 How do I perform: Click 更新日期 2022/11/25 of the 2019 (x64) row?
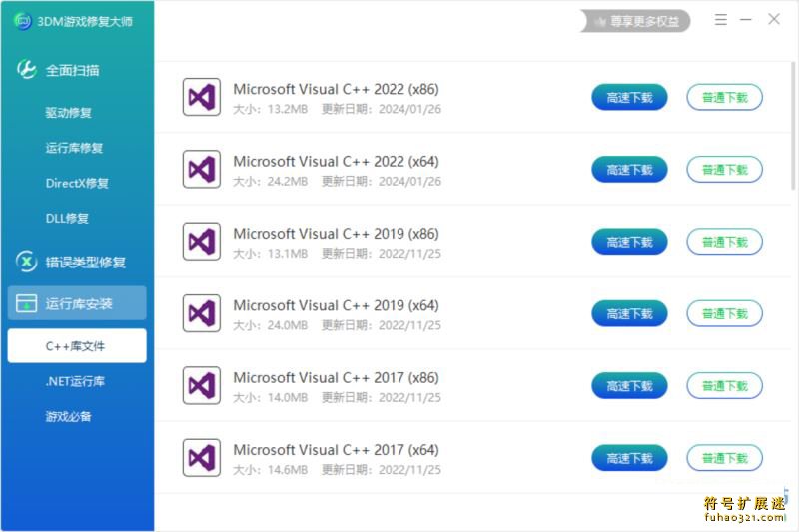(382, 325)
